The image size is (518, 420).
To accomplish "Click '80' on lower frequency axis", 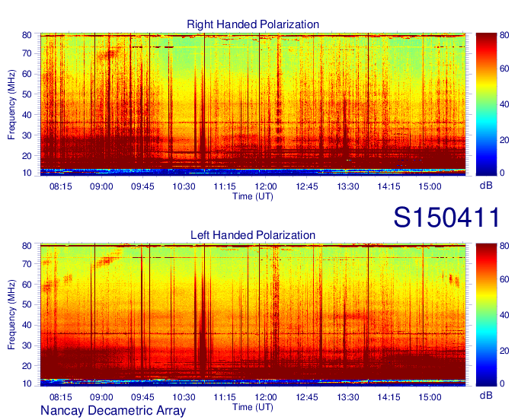I will click(27, 246).
